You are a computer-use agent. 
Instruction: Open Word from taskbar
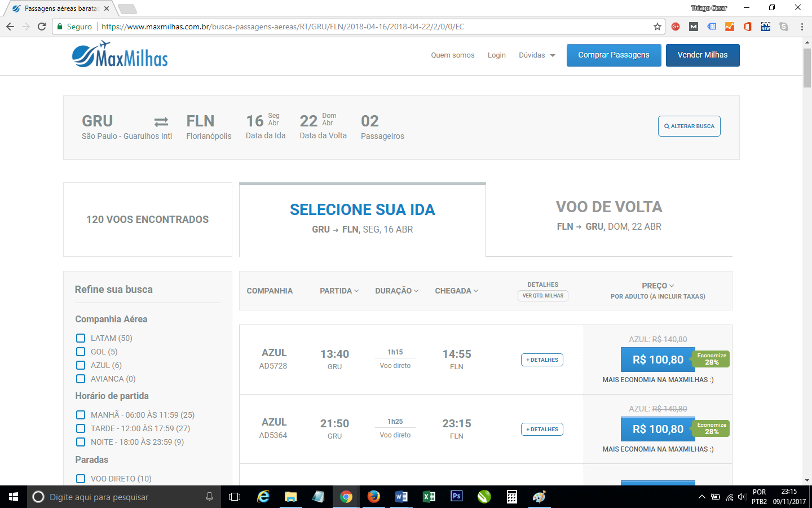point(401,497)
